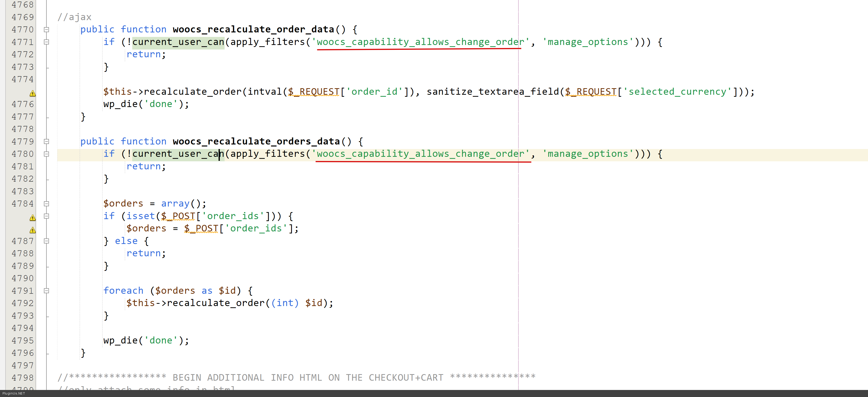Click 'manage_options' string on line 4771
Screen dimensions: 868x397
tap(588, 42)
